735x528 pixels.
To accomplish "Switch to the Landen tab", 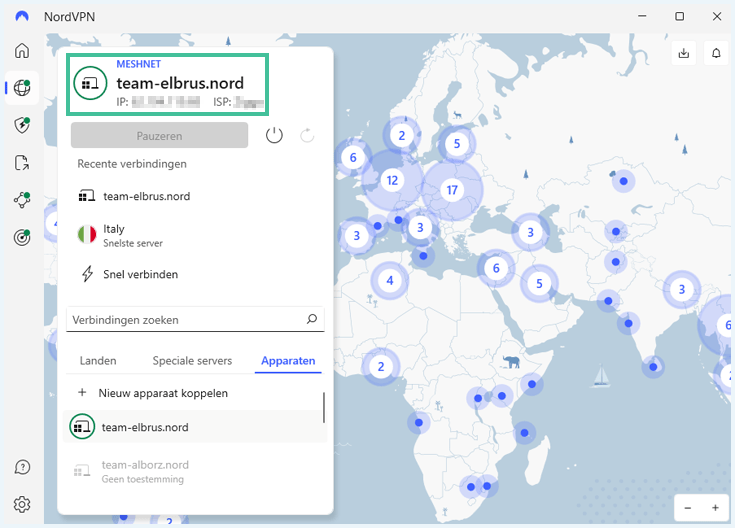I will click(x=98, y=361).
